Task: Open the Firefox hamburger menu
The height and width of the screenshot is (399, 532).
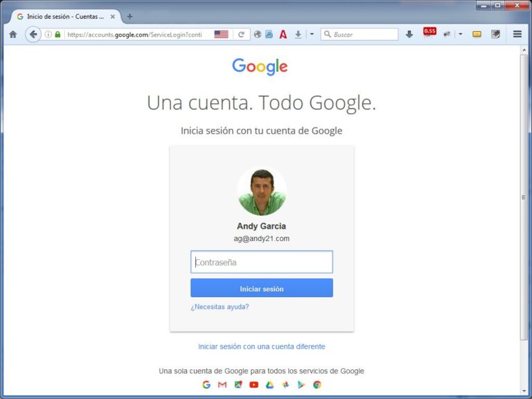Action: pyautogui.click(x=517, y=34)
